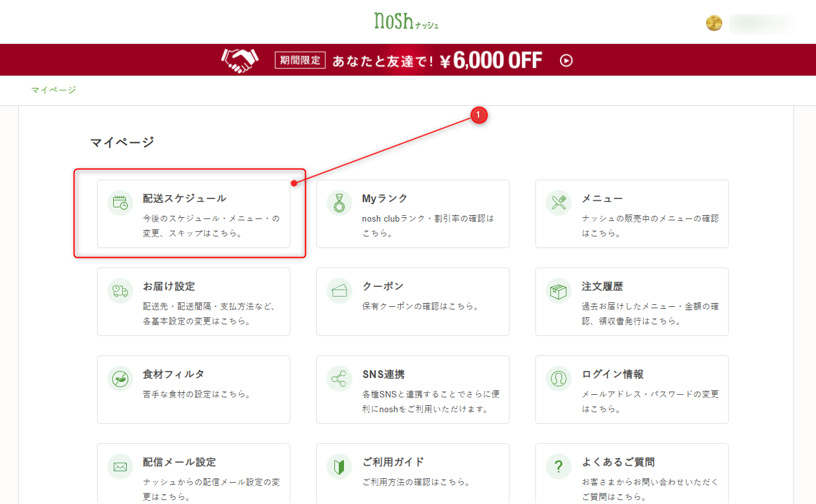Click the usage guide beginner icon
816x504 pixels.
click(339, 467)
